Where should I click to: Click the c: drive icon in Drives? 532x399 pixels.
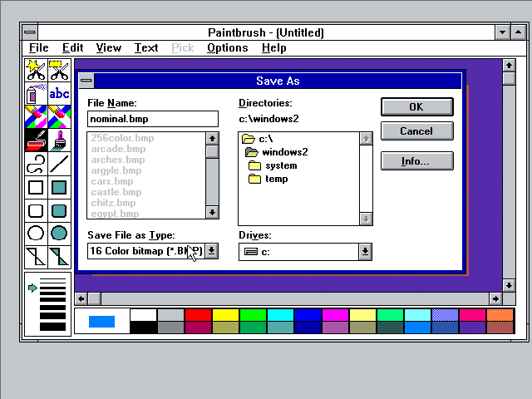[x=251, y=252]
